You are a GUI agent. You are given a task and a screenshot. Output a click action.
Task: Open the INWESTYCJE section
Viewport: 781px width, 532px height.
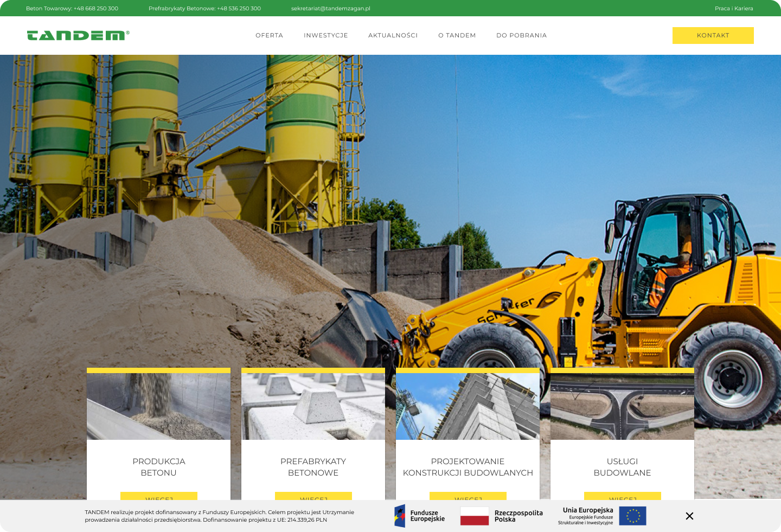click(325, 35)
